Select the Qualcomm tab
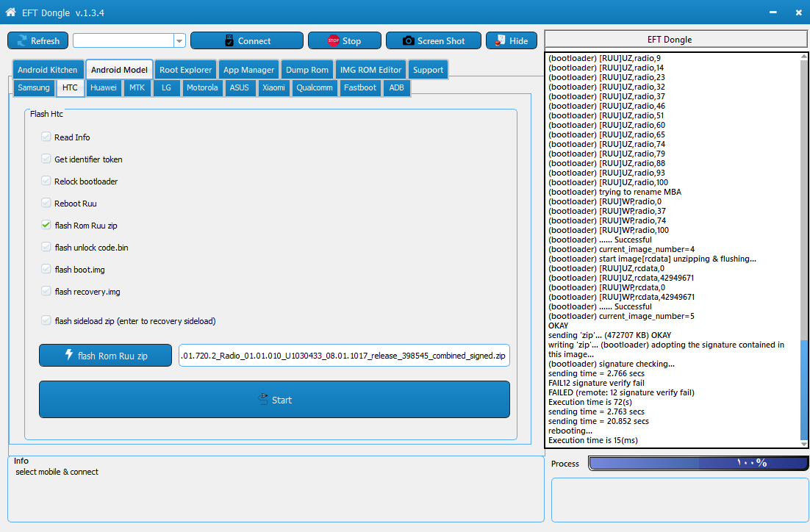Screen dimensions: 810x532 [314, 87]
